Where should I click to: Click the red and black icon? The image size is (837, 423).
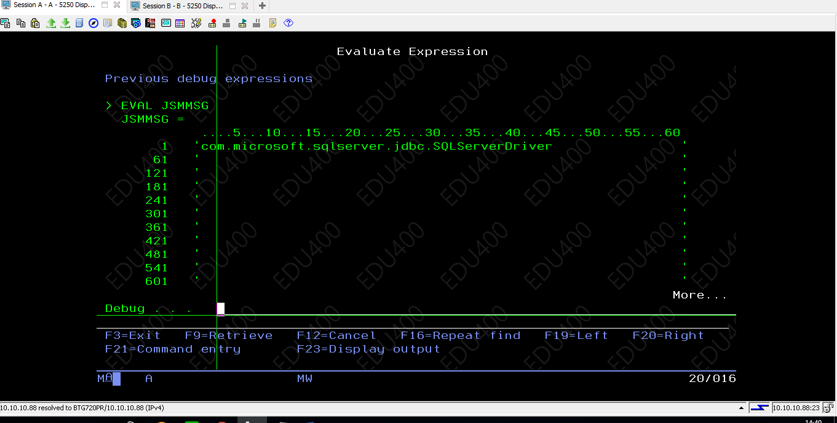click(150, 23)
